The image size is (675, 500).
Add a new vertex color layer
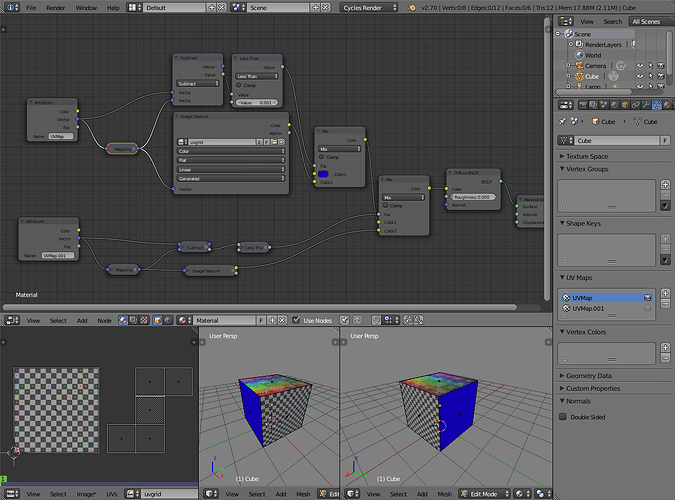click(665, 348)
